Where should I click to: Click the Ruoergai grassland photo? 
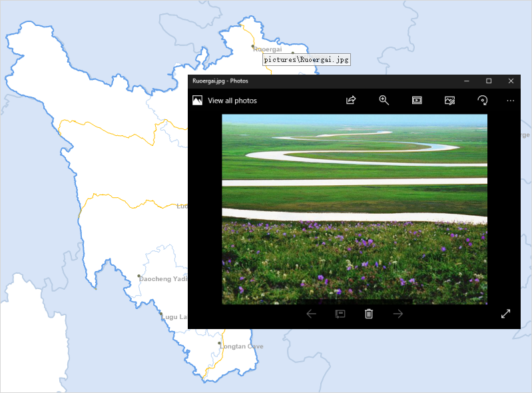[x=354, y=208]
